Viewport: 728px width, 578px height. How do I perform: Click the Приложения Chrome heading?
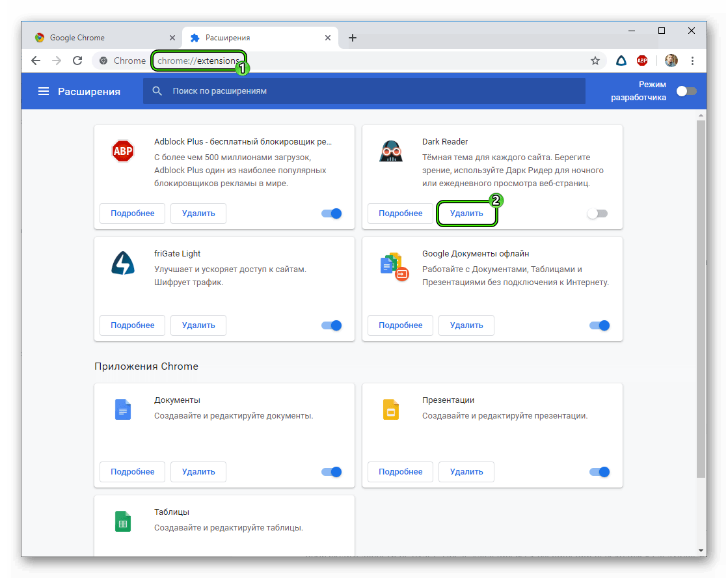[x=146, y=366]
